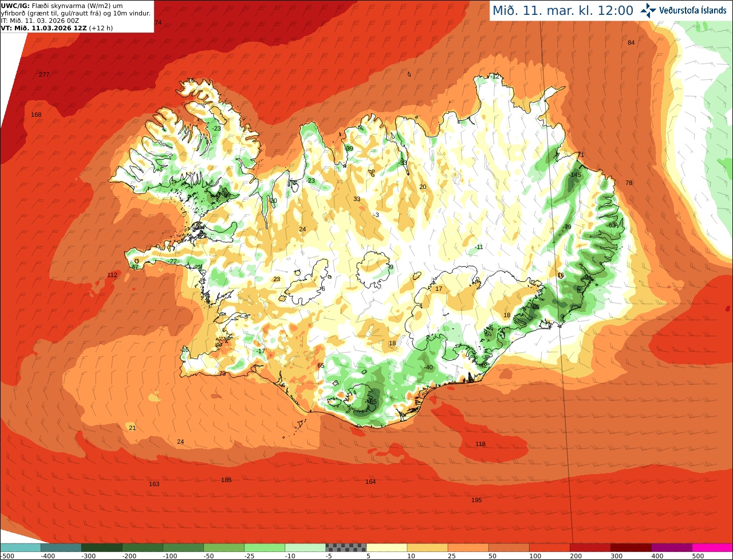
Task: Pick the light green swatch between -50 and -25
Action: 224,547
